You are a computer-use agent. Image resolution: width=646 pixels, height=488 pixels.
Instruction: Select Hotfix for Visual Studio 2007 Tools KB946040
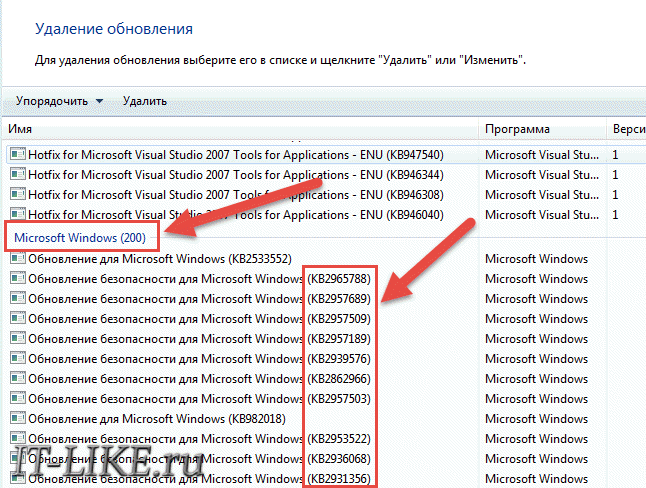coord(236,215)
